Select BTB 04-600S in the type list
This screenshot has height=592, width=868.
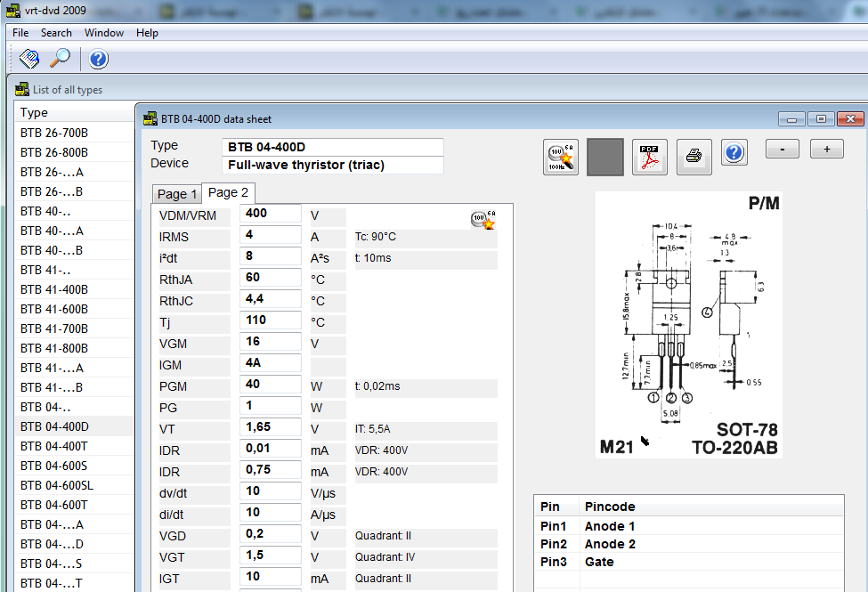tap(74, 466)
